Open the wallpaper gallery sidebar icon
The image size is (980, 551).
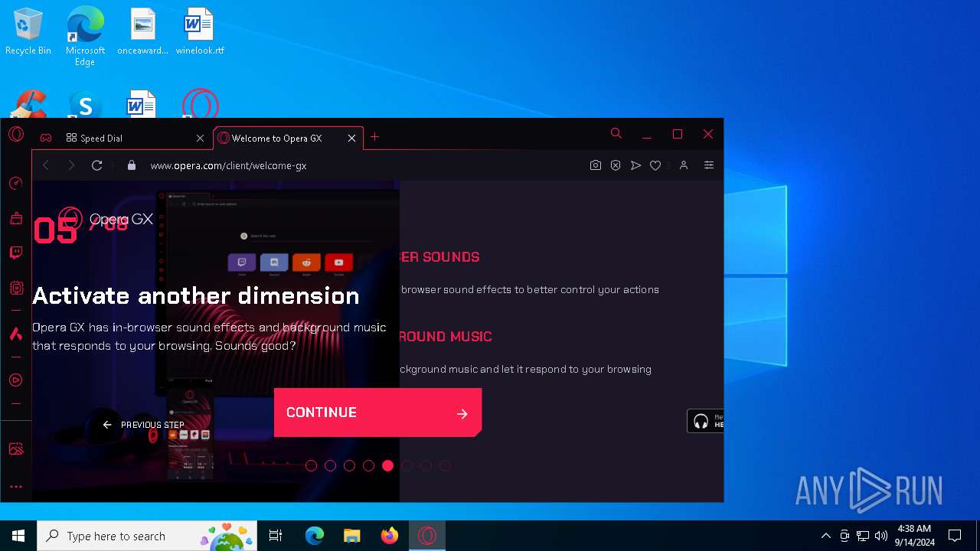16,449
